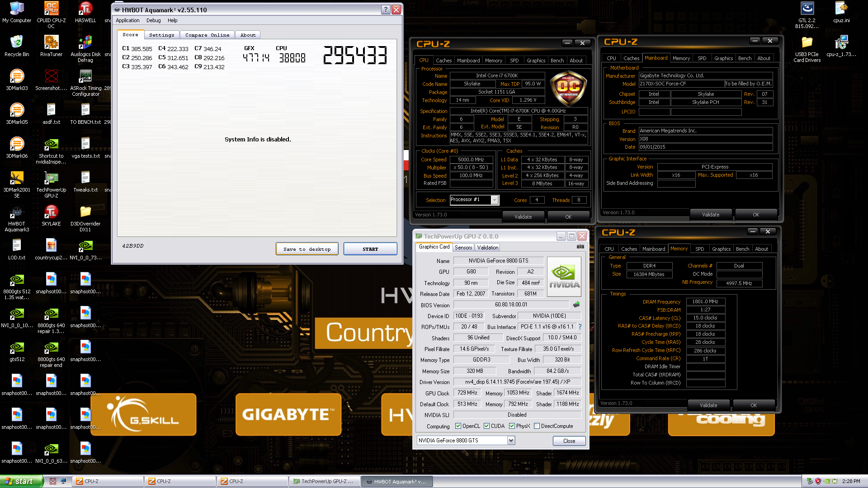The width and height of the screenshot is (868, 488).
Task: Click the Close button in GPU-Z
Action: pyautogui.click(x=569, y=441)
